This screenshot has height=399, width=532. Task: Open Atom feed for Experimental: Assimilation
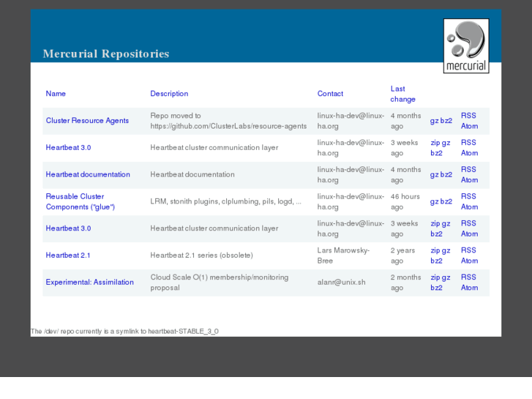point(469,288)
